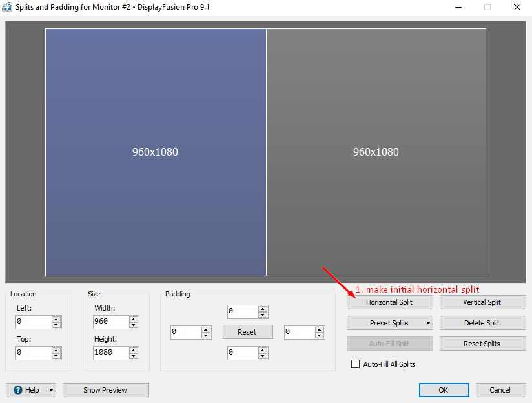Viewport: 532px width, 403px height.
Task: Decrease the Height value with down arrow
Action: pos(134,356)
